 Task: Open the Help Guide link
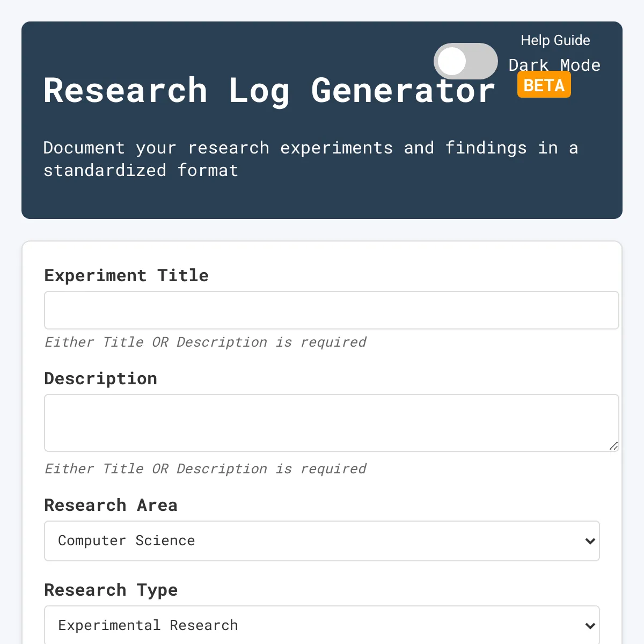(x=555, y=40)
